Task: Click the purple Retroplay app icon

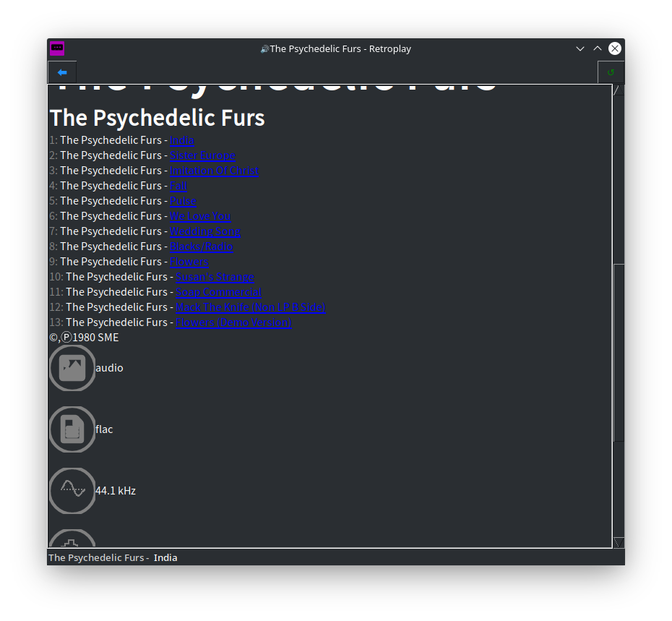Action: (57, 48)
